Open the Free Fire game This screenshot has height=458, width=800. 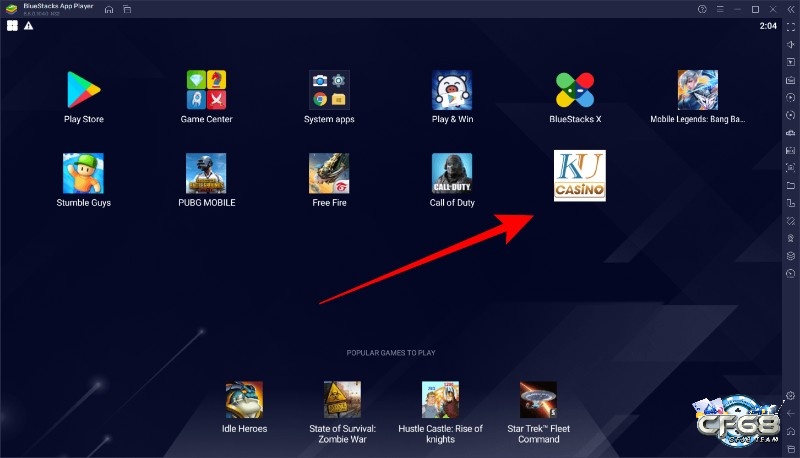[x=329, y=173]
